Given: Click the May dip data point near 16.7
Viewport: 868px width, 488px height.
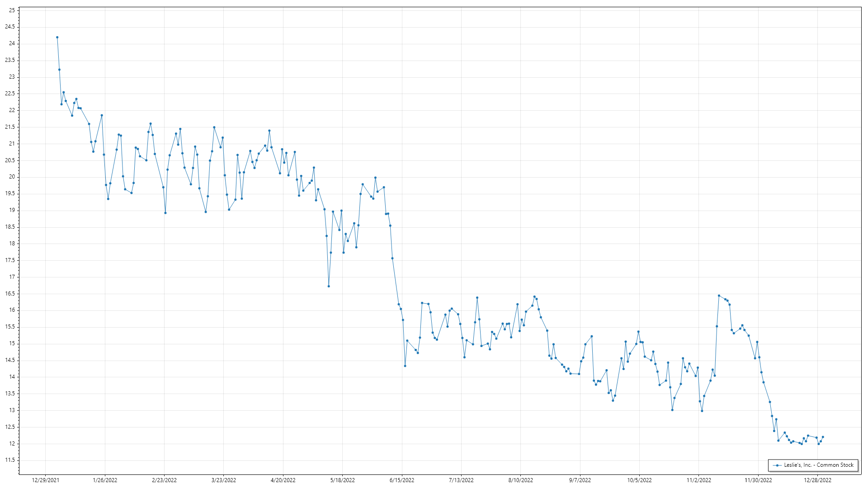Looking at the screenshot, I should pos(329,286).
